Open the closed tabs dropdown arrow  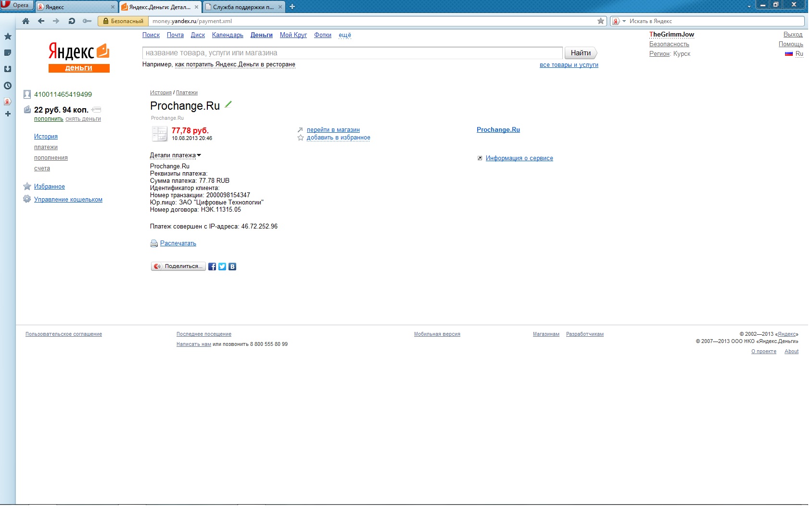click(749, 7)
